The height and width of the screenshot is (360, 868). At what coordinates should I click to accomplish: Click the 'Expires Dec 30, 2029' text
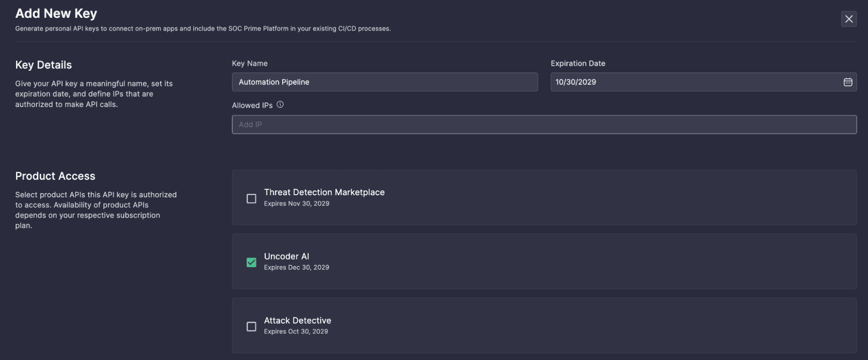pyautogui.click(x=296, y=268)
